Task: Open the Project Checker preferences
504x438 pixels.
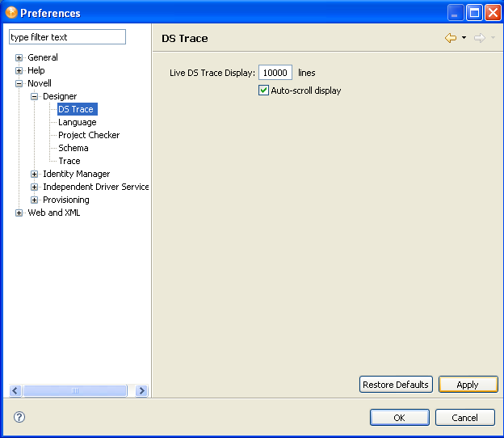Action: click(x=89, y=135)
